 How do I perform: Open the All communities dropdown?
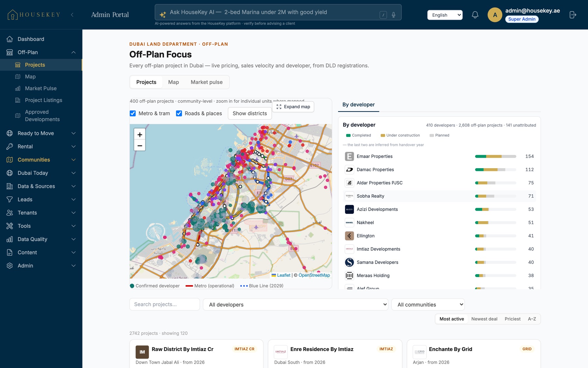(x=428, y=305)
